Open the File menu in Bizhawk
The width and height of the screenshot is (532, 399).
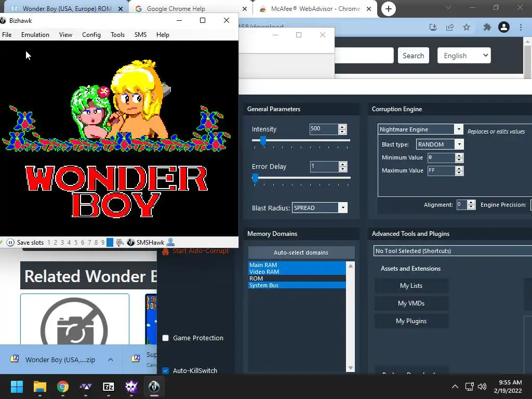point(7,35)
